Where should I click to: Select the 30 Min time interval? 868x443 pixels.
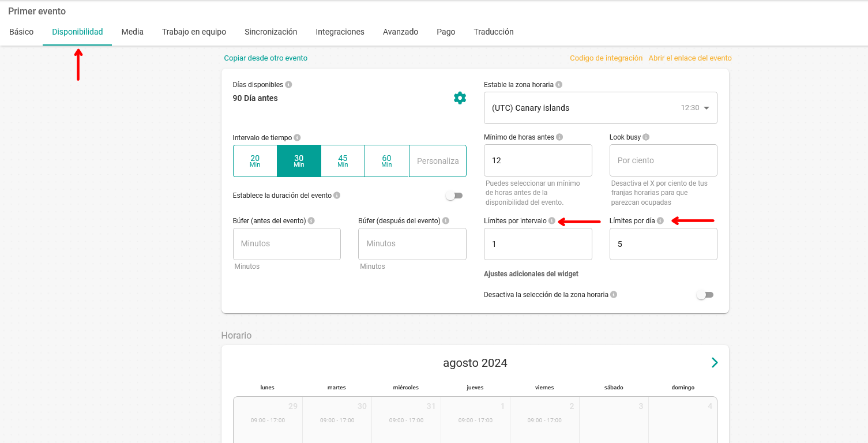coord(299,161)
